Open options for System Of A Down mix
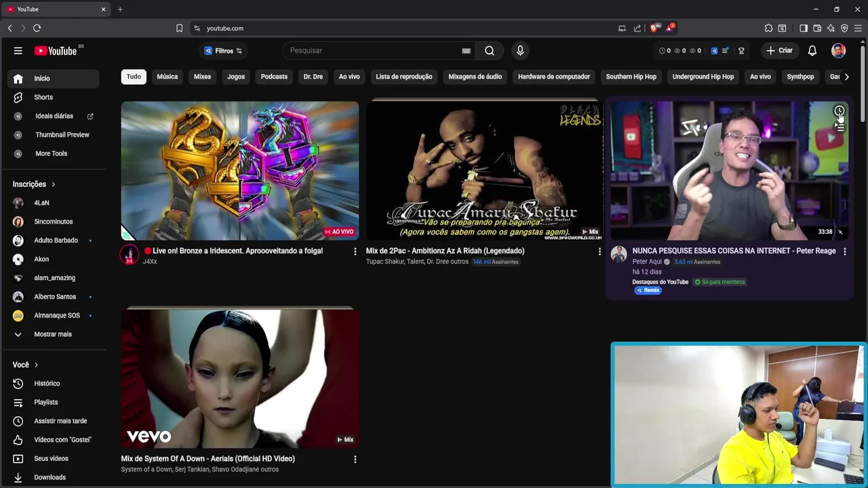Viewport: 868px width, 488px height. 355,460
